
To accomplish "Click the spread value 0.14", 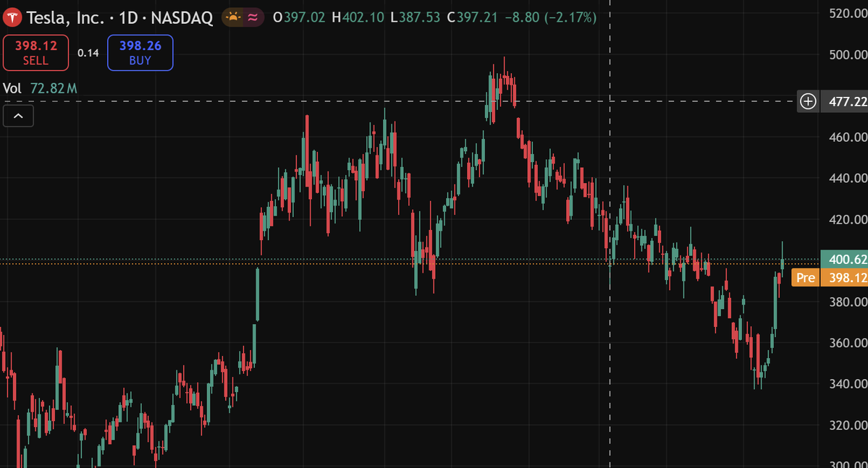I will coord(88,52).
